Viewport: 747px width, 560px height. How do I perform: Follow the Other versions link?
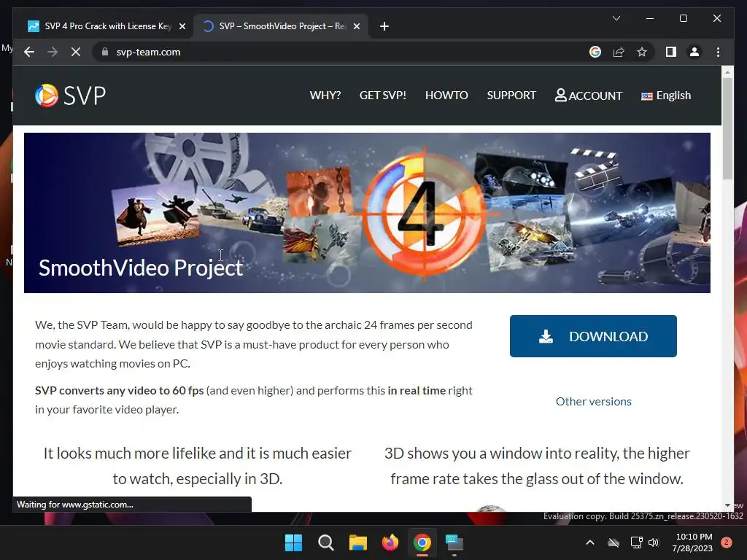(x=594, y=402)
